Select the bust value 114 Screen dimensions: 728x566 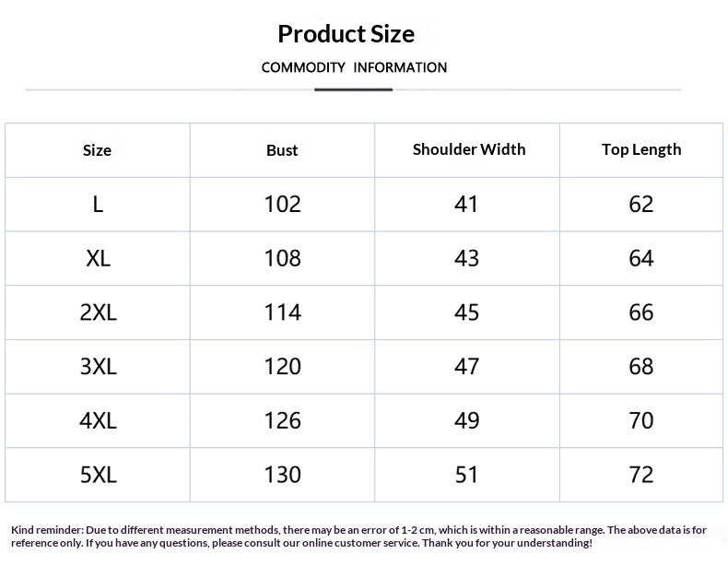[282, 312]
